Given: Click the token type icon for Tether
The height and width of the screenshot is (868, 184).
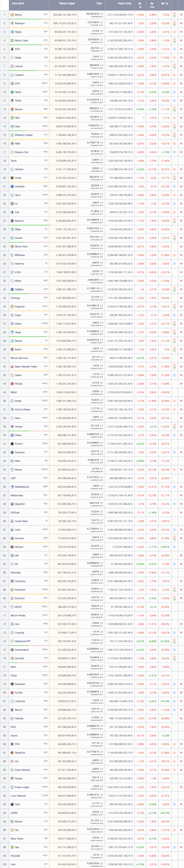Looking at the screenshot, I should coord(174,92).
